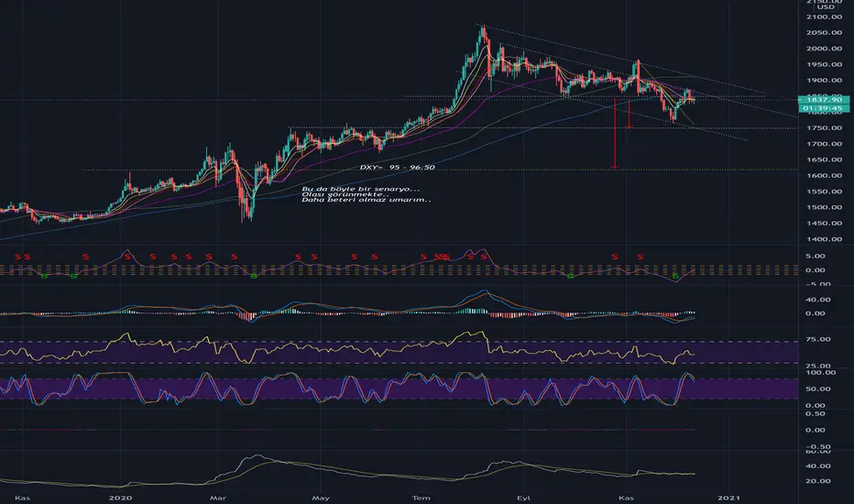The height and width of the screenshot is (504, 854).
Task: Click the 1700.00 price axis label
Action: coord(824,144)
